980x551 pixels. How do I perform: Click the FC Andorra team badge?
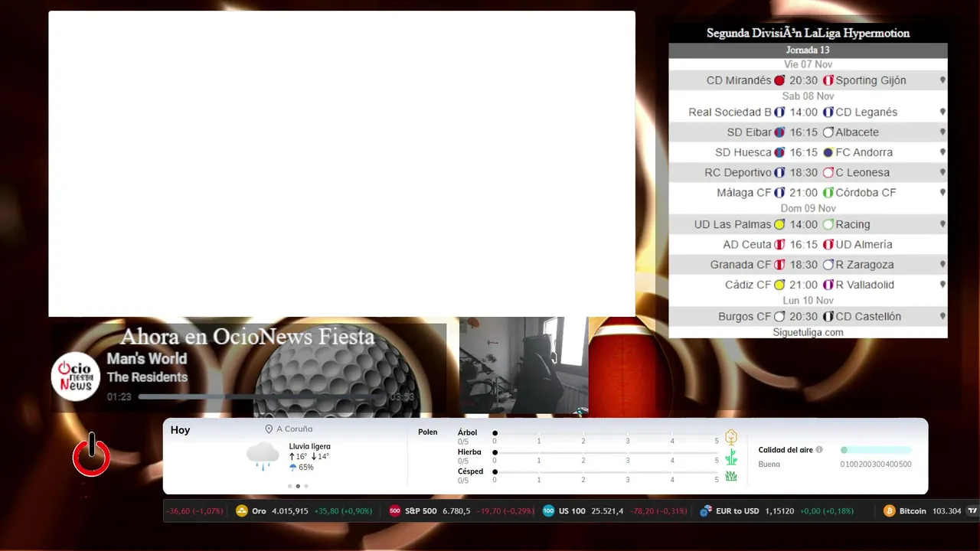click(x=828, y=152)
